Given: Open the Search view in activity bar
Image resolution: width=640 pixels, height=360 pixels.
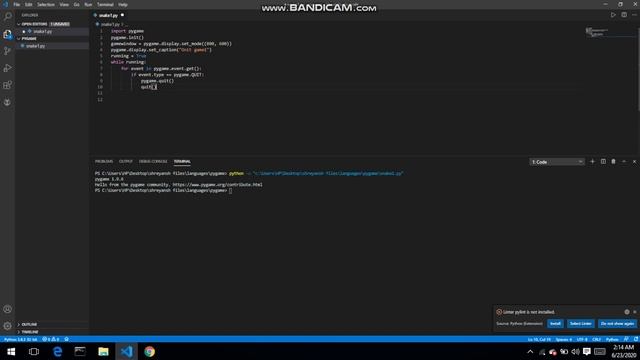Looking at the screenshot, I should coord(7,17).
